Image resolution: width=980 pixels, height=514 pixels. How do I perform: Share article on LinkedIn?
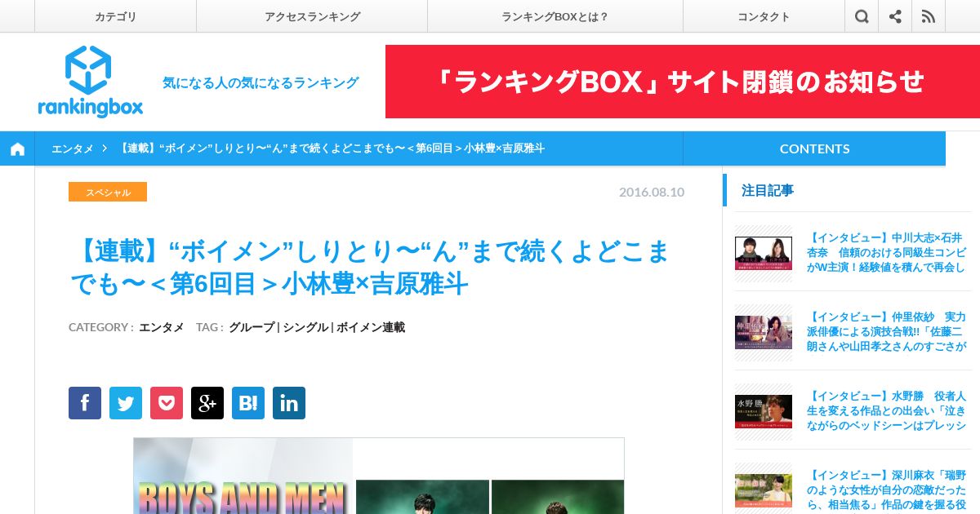289,403
